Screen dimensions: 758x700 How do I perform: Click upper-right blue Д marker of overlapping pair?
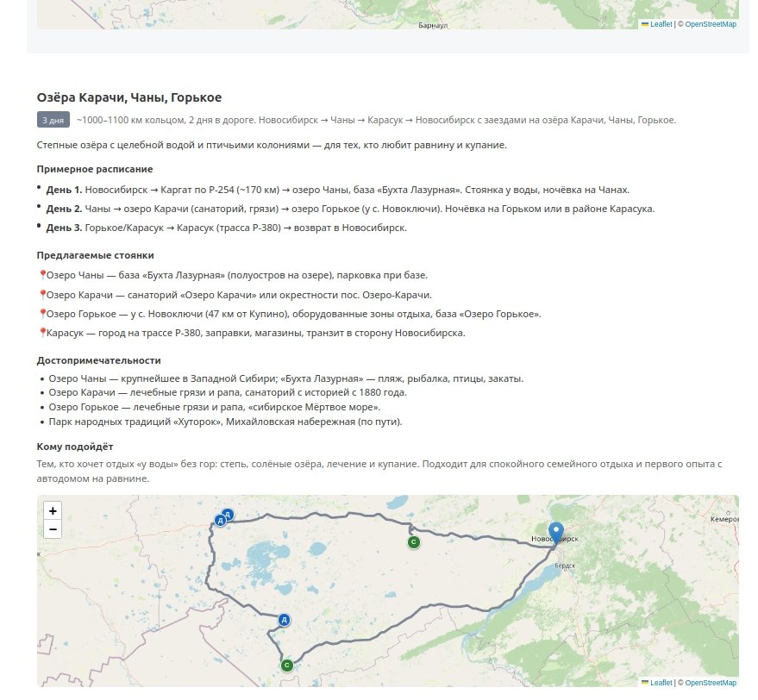coord(229,515)
